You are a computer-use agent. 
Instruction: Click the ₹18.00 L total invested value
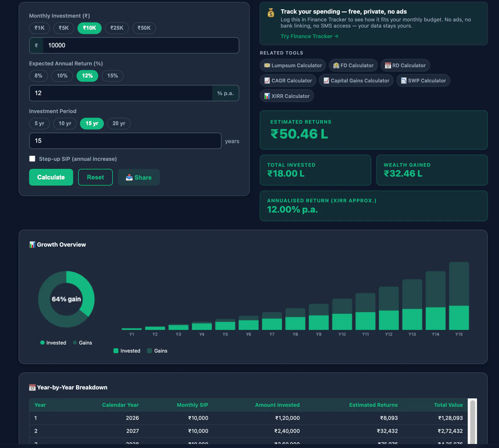coord(286,173)
